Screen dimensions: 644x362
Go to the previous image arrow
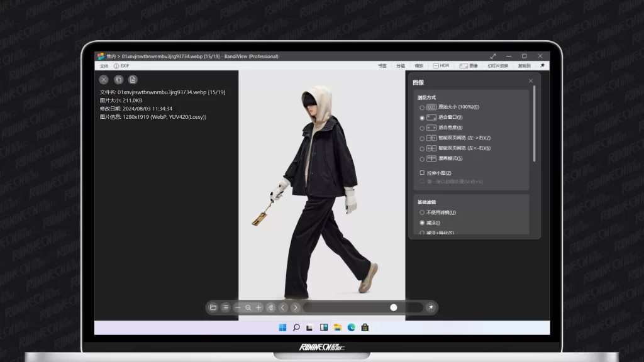click(x=283, y=307)
